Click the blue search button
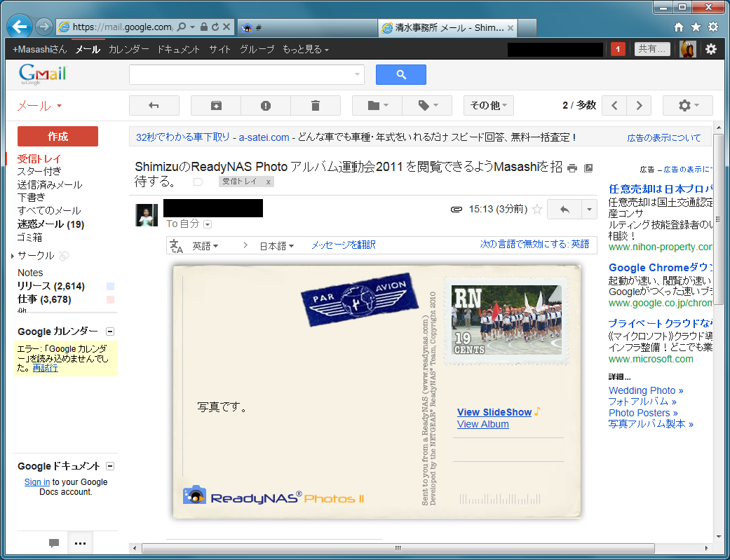Image resolution: width=730 pixels, height=560 pixels. [x=401, y=74]
